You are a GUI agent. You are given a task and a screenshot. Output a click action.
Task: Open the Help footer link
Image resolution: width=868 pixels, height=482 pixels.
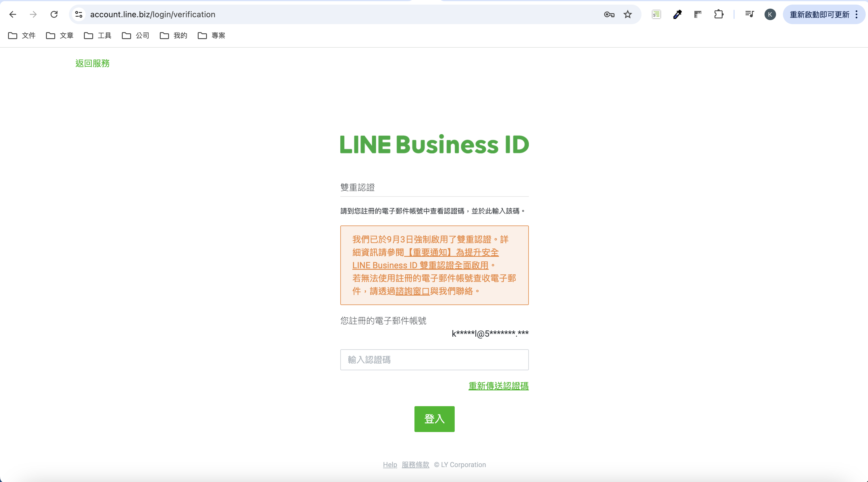tap(390, 465)
